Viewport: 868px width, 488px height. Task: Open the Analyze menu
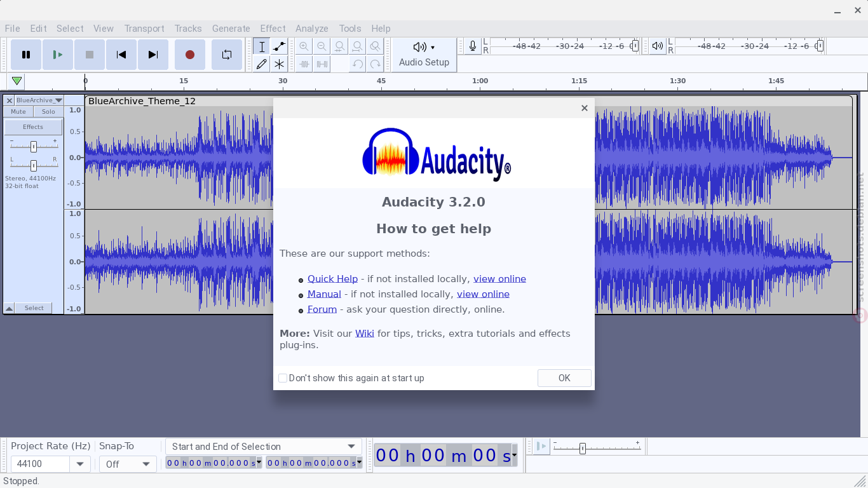[311, 29]
